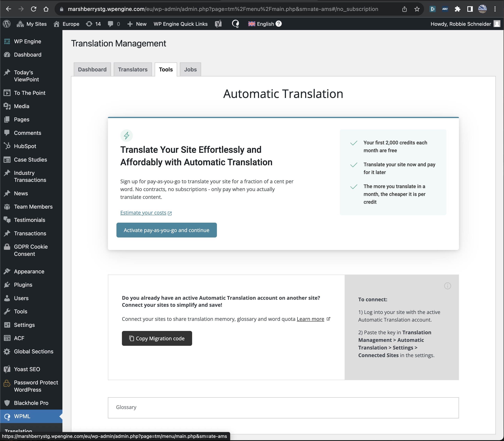Open My Sites menu
This screenshot has width=504, height=441.
pos(31,24)
